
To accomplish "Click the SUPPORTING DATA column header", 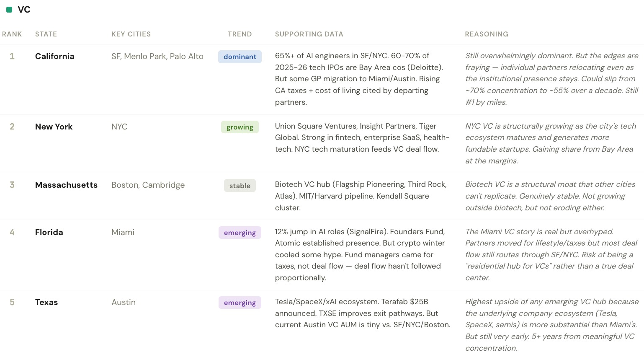I will point(309,34).
